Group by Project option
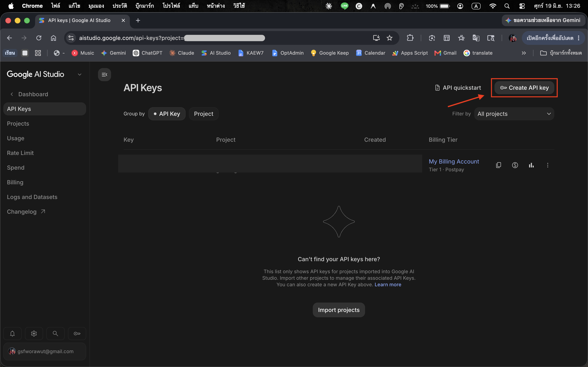Image resolution: width=588 pixels, height=367 pixels. [204, 114]
